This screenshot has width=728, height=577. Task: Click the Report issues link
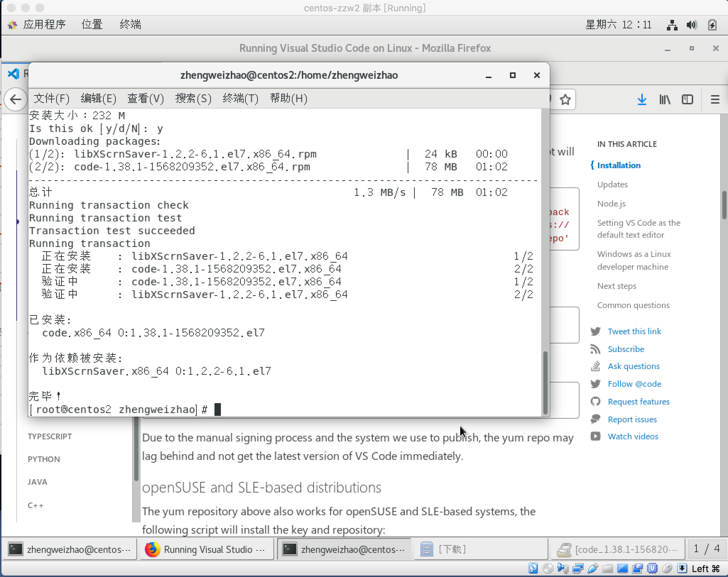coord(632,419)
